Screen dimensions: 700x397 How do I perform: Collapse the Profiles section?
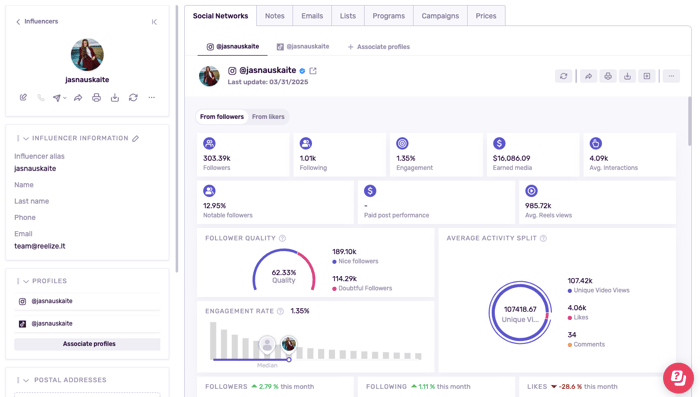click(26, 281)
